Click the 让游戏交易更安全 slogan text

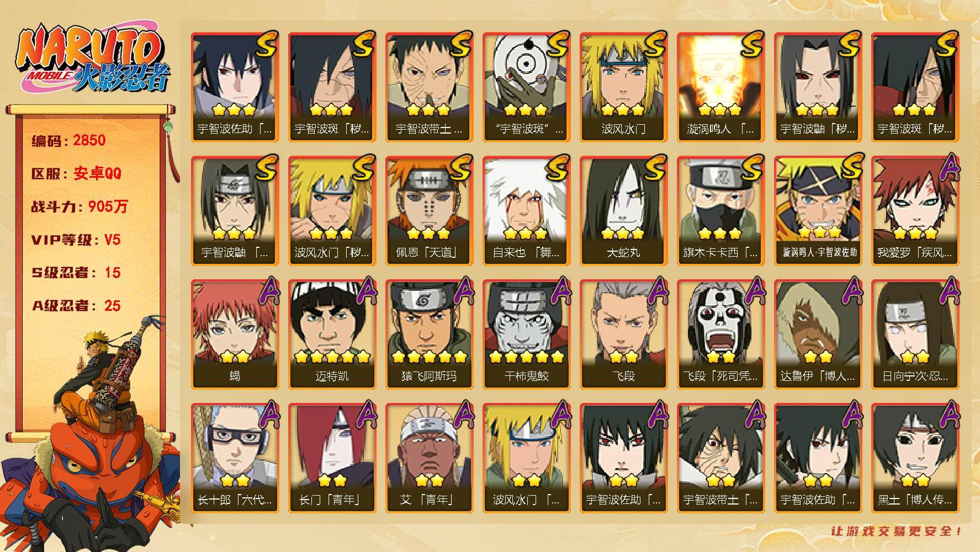(897, 531)
